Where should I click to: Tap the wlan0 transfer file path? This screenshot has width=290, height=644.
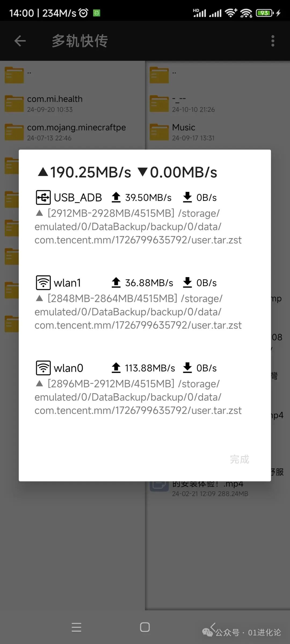(x=138, y=397)
